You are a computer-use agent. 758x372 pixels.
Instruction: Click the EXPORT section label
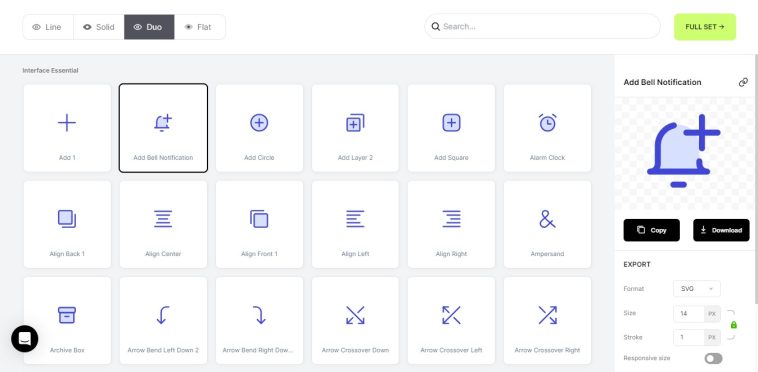click(637, 264)
